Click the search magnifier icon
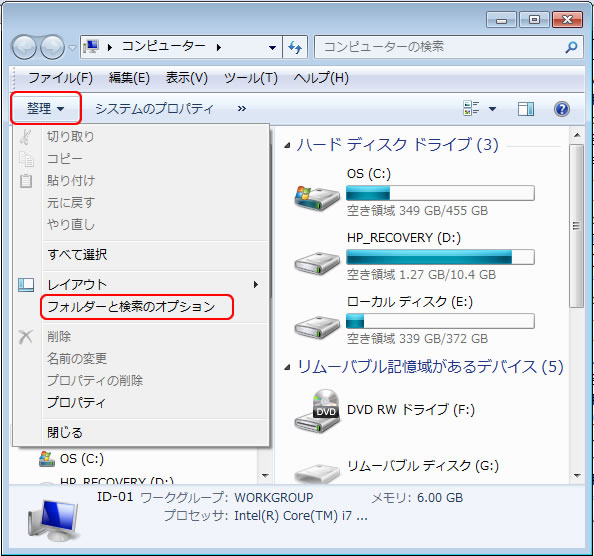The height and width of the screenshot is (556, 594). [571, 47]
